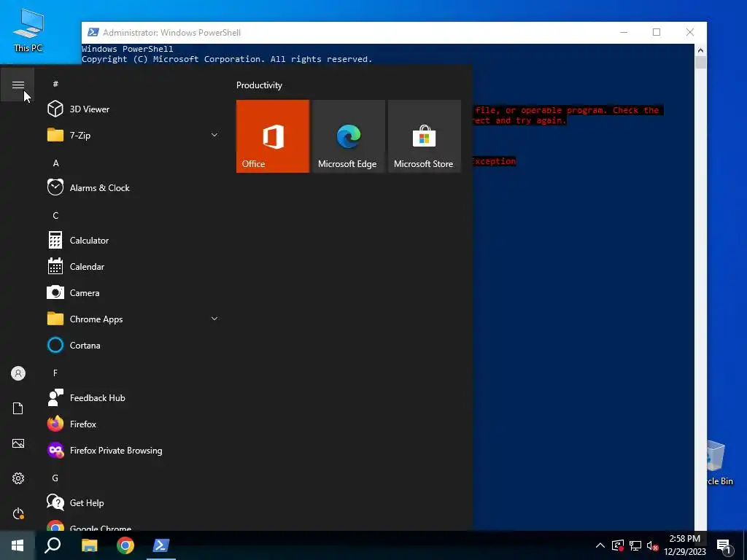
Task: Switch to PowerShell taskbar icon
Action: [x=161, y=545]
